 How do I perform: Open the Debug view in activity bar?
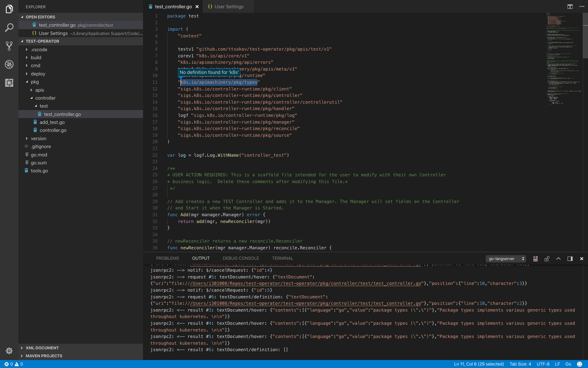pos(9,64)
